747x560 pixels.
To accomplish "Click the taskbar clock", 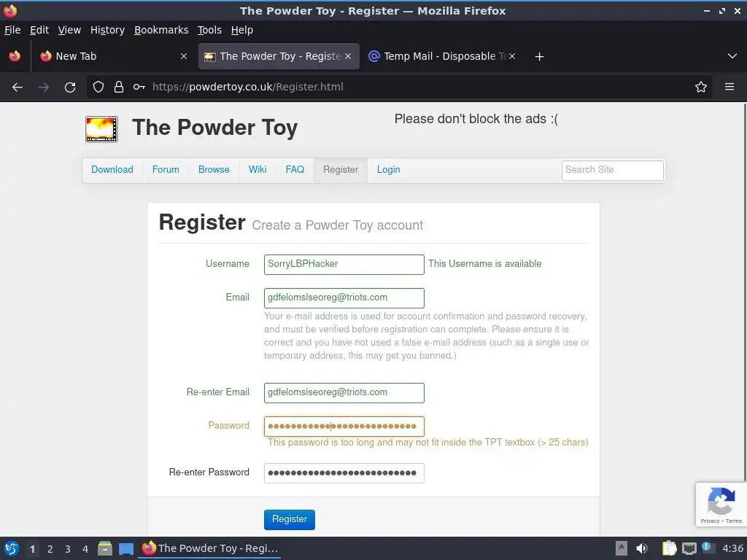I will pyautogui.click(x=732, y=548).
